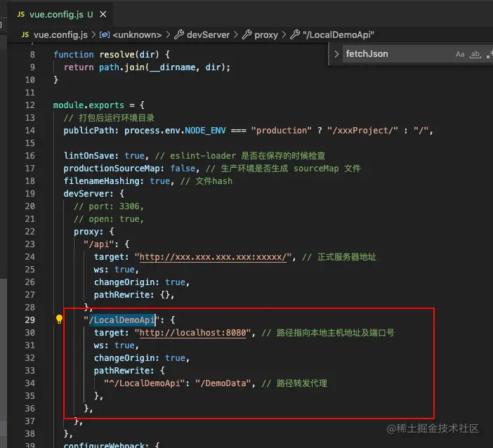Viewport: 493px width, 448px height.
Task: Click line number 29
Action: (30, 320)
